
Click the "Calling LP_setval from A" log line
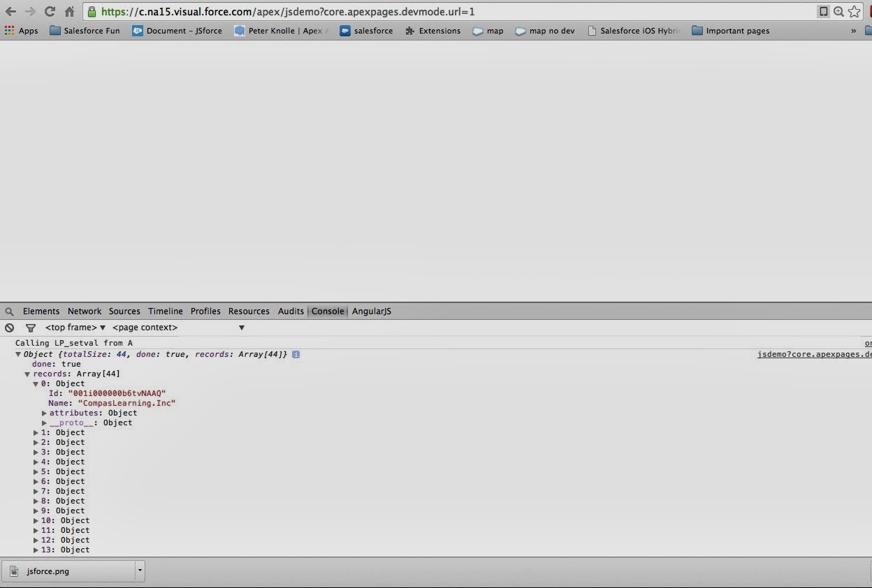click(x=74, y=344)
